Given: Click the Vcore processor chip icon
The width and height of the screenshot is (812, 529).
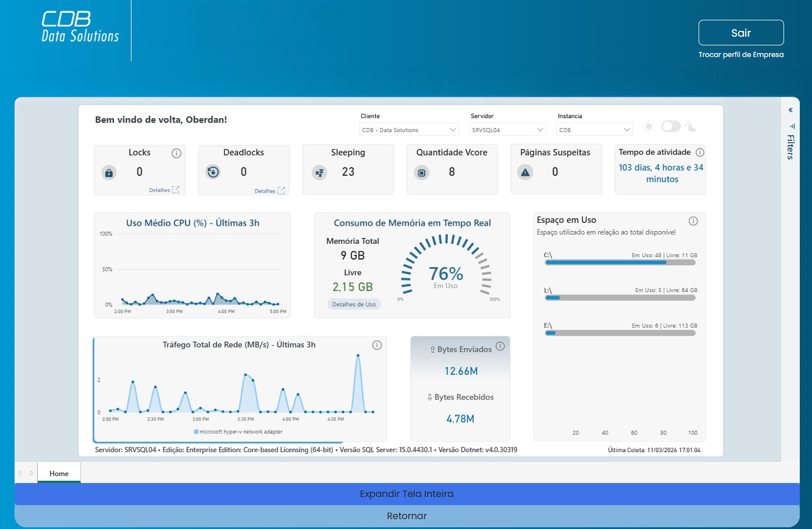Looking at the screenshot, I should 422,173.
